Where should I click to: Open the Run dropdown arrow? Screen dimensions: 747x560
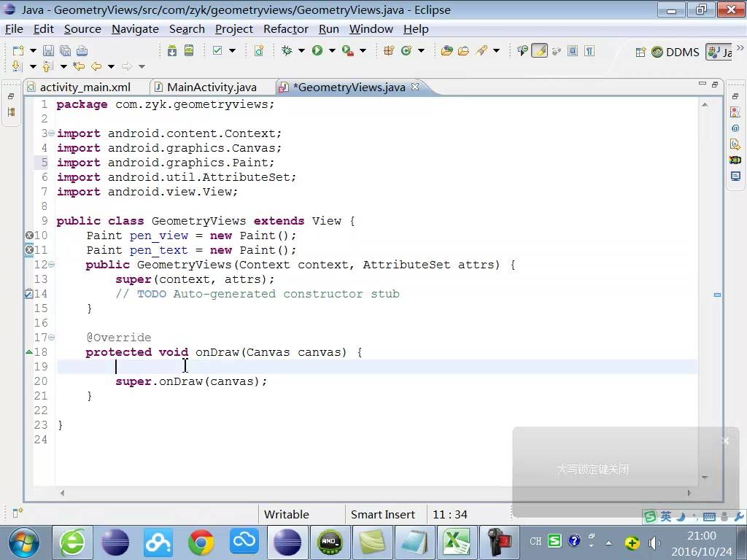332,50
